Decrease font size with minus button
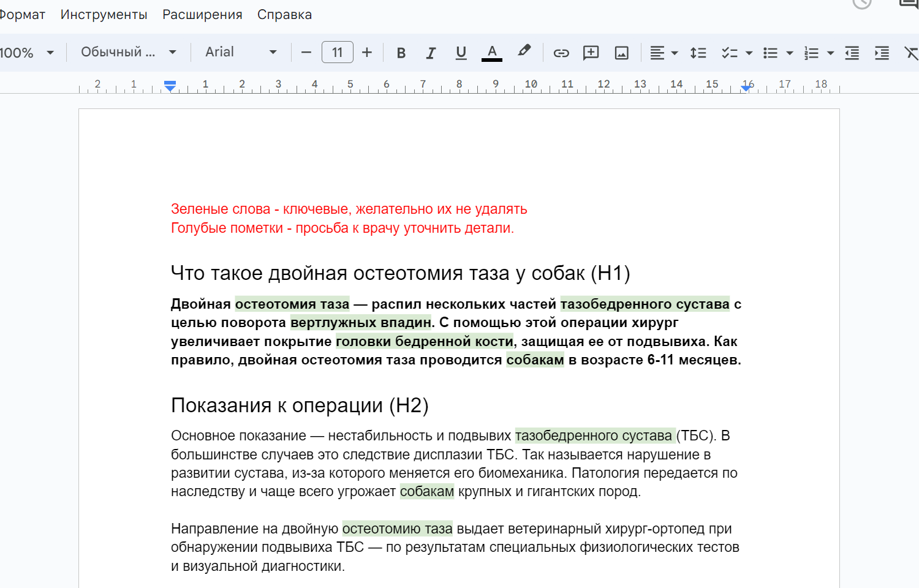Screen dimensions: 919x588 click(x=306, y=53)
